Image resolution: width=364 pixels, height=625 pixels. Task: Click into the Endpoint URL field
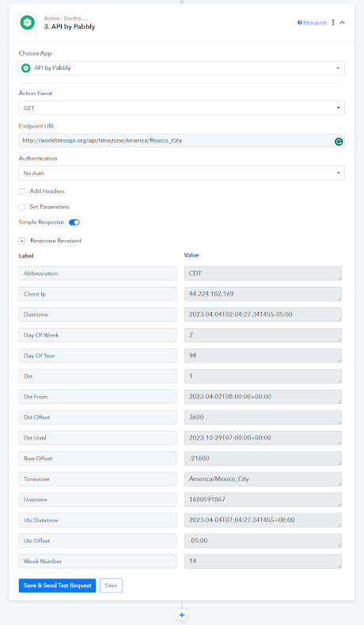(x=175, y=141)
